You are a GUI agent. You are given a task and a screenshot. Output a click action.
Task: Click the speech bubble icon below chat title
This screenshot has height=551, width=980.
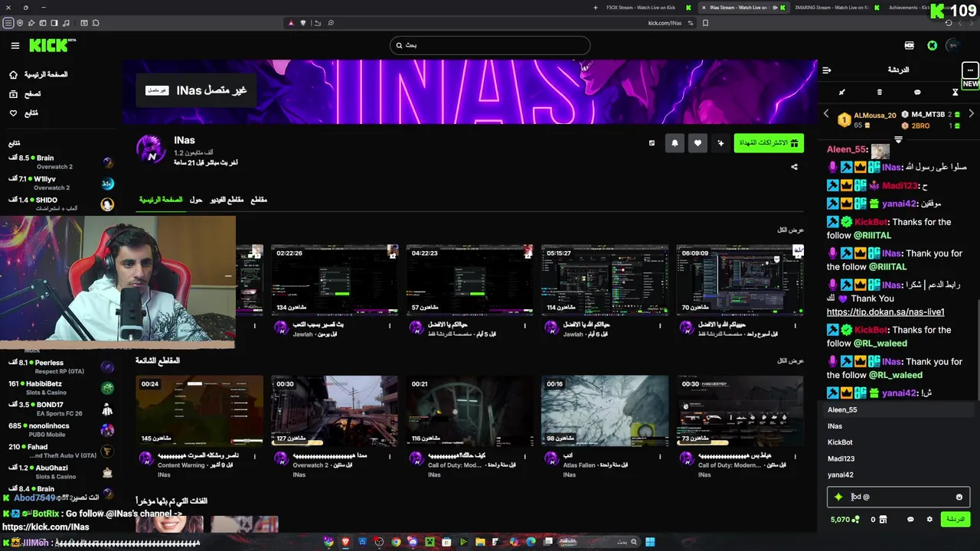(917, 93)
